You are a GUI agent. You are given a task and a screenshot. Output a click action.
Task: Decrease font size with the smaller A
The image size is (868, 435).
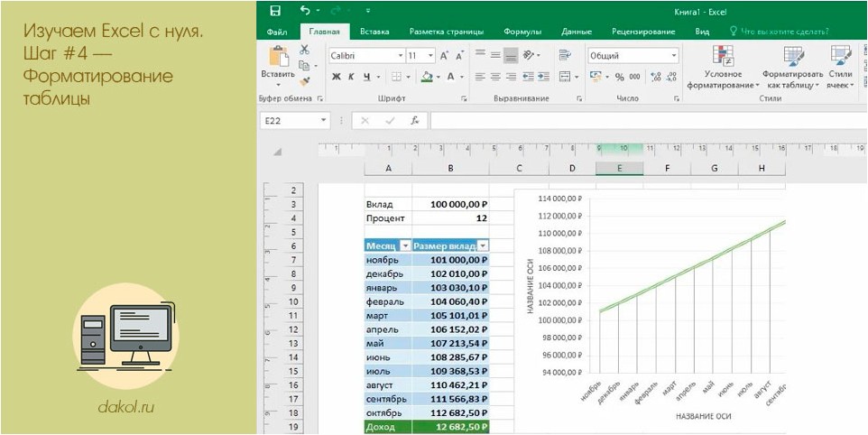click(x=459, y=56)
